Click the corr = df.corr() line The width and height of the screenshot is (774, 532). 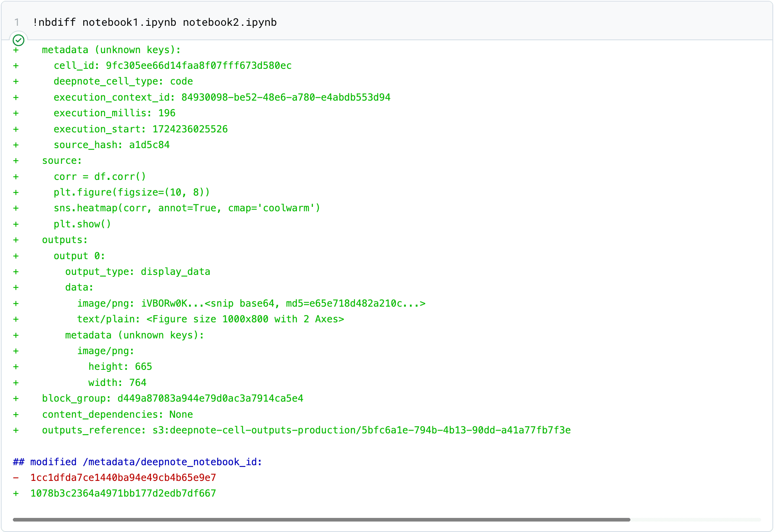coord(100,177)
